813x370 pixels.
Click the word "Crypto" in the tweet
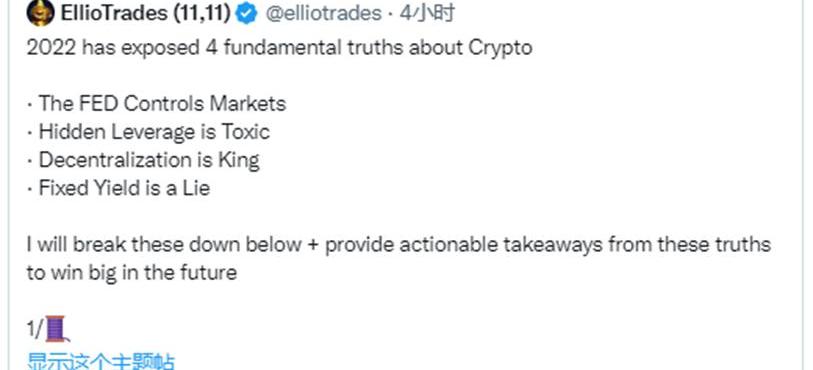(x=500, y=48)
